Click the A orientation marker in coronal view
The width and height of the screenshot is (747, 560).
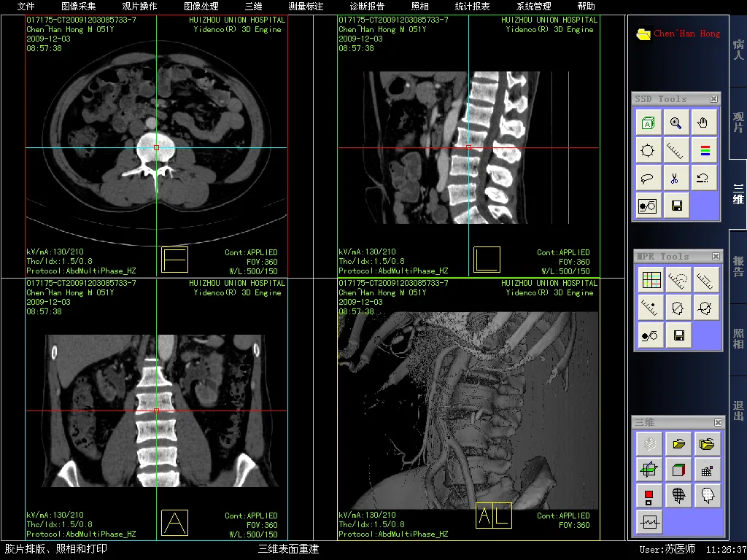tap(175, 523)
